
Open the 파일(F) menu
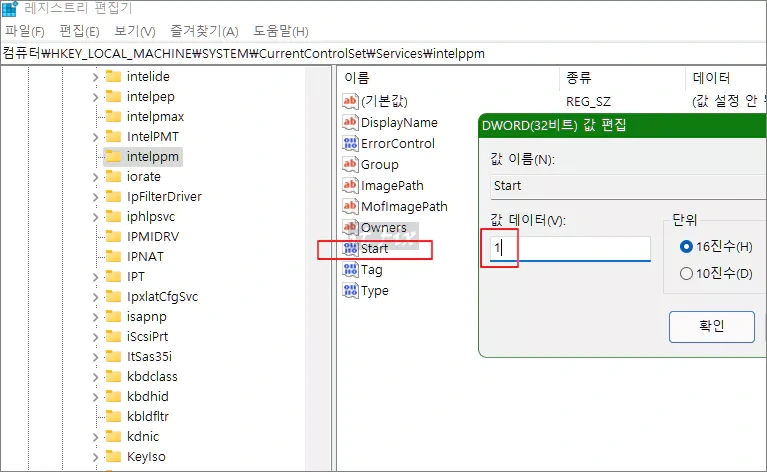[24, 31]
